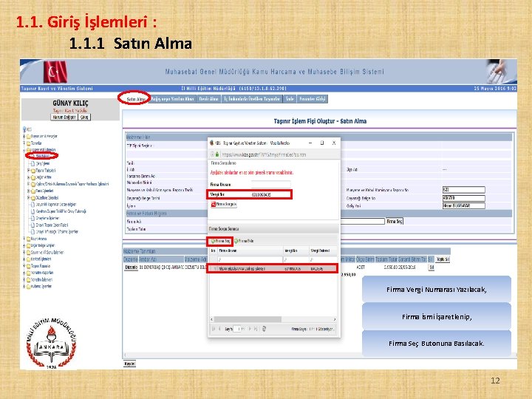Click the keyboard image in header corner

[x=502, y=71]
